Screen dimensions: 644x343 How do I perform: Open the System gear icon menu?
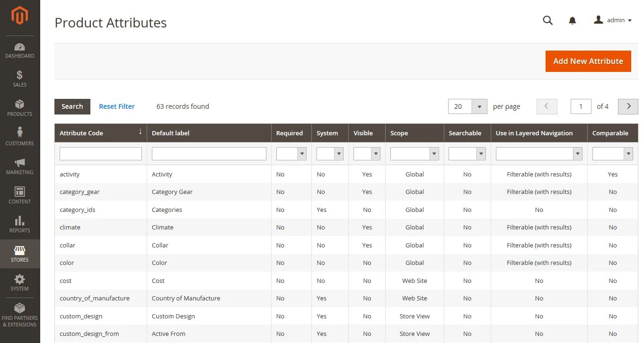click(x=20, y=280)
